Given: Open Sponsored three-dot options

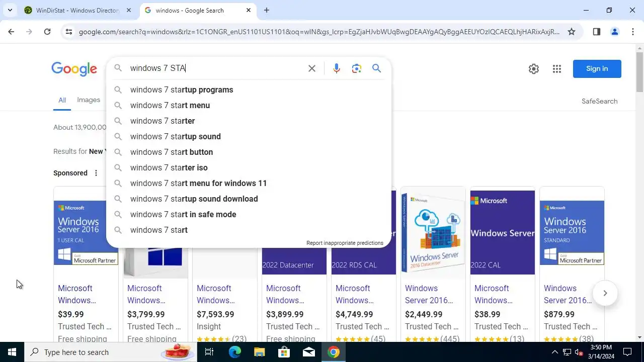Looking at the screenshot, I should [96, 173].
